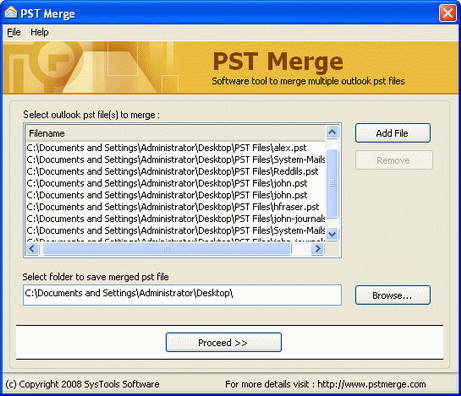
Task: Click the horizontal scroll right arrow
Action: 318,249
